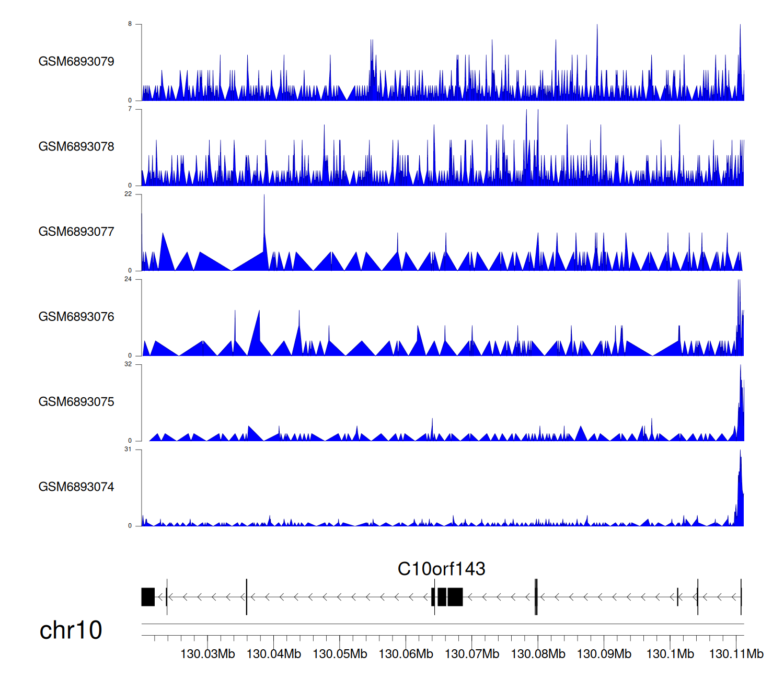Click the GSM6893079 track label

pyautogui.click(x=76, y=61)
